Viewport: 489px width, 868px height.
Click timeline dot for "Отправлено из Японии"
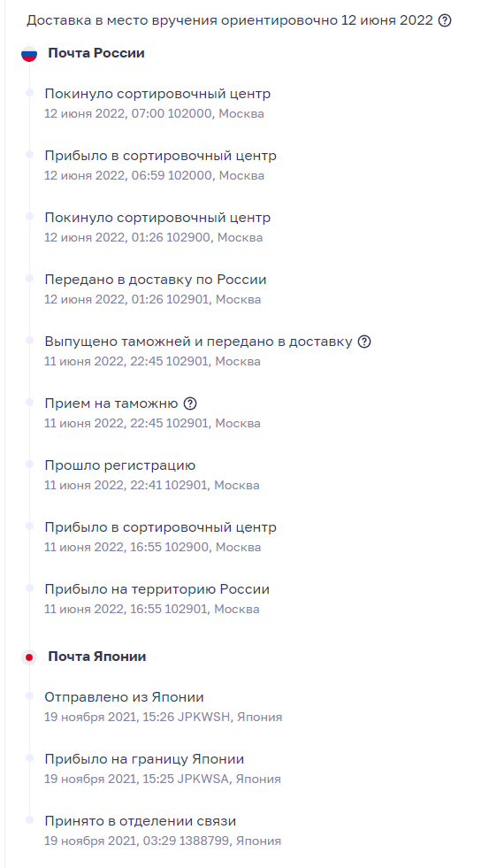coord(29,695)
